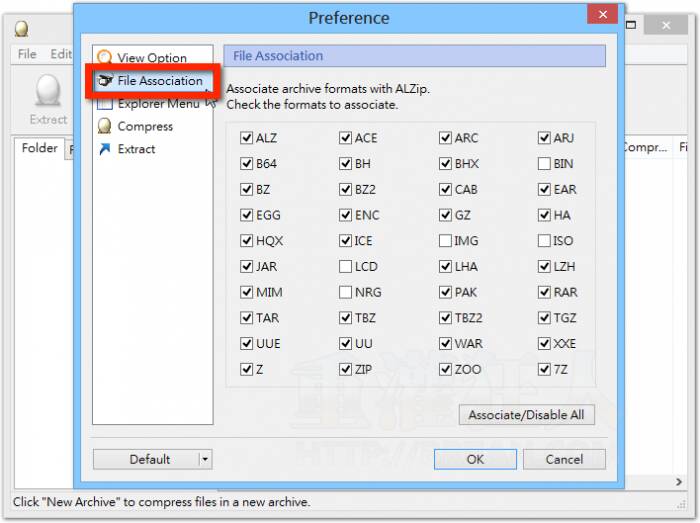Toggle the TBZ checkbox

click(345, 318)
